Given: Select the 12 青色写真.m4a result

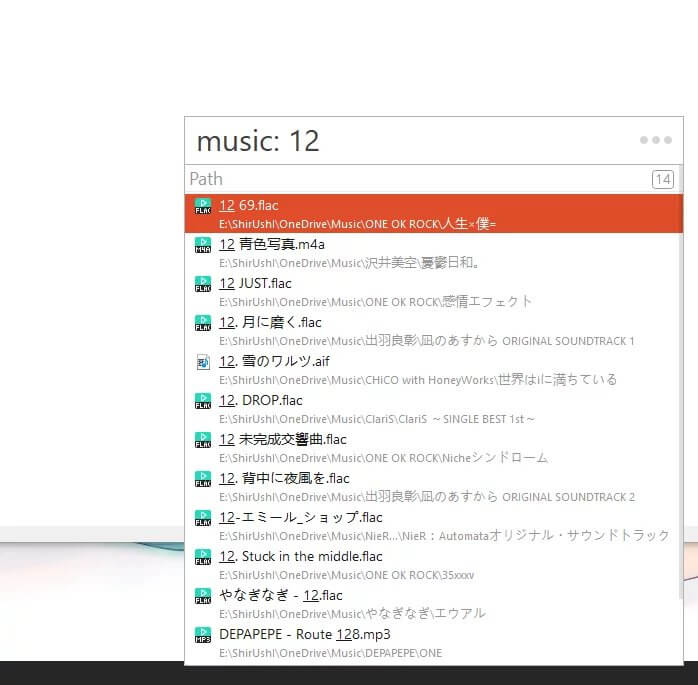Looking at the screenshot, I should 430,252.
